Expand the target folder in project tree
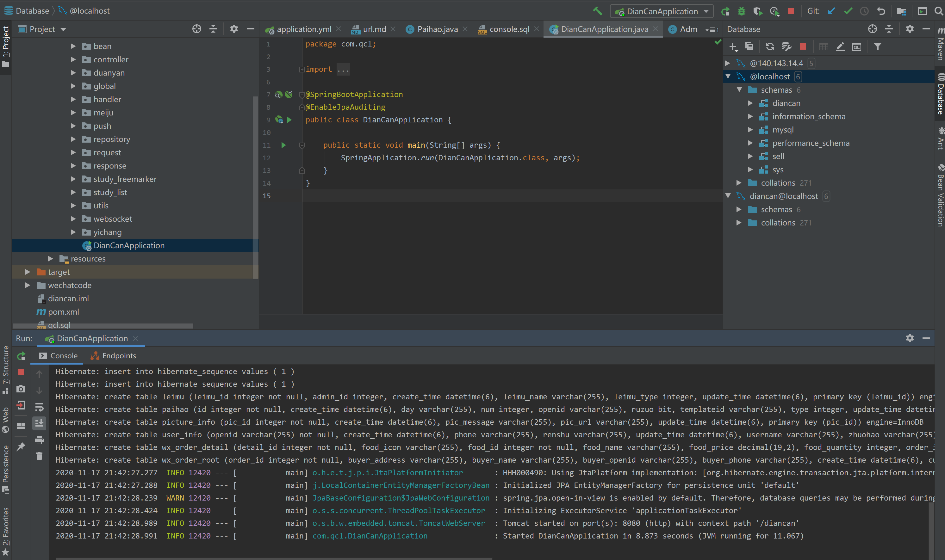 point(28,272)
